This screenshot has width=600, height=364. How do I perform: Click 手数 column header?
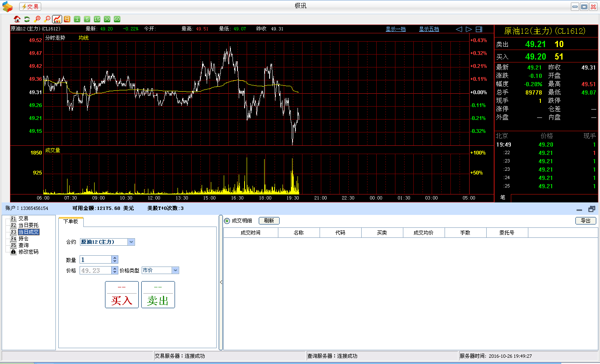coord(465,233)
